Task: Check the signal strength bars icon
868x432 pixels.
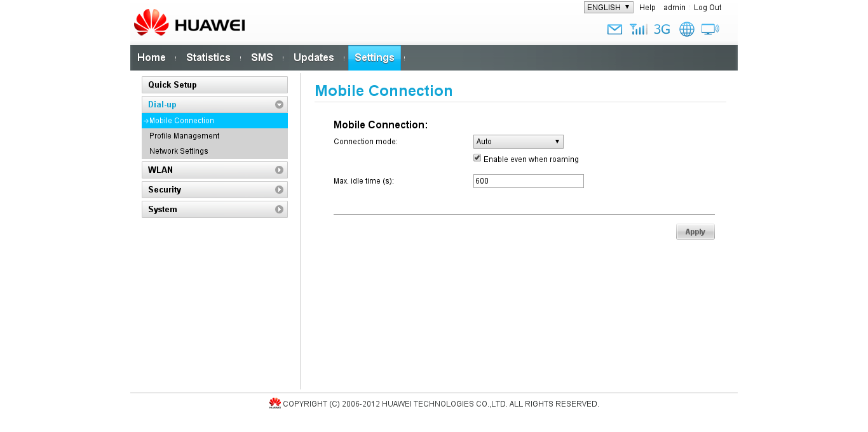Action: pyautogui.click(x=638, y=29)
